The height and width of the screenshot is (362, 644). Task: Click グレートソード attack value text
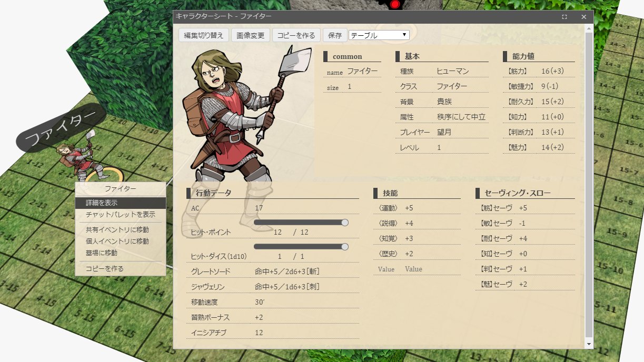[x=288, y=271]
